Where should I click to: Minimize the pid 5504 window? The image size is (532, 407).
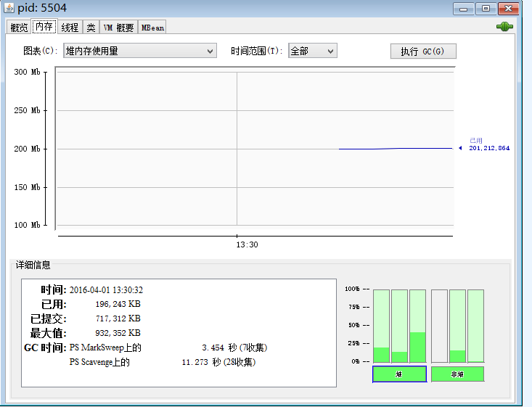pyautogui.click(x=464, y=9)
